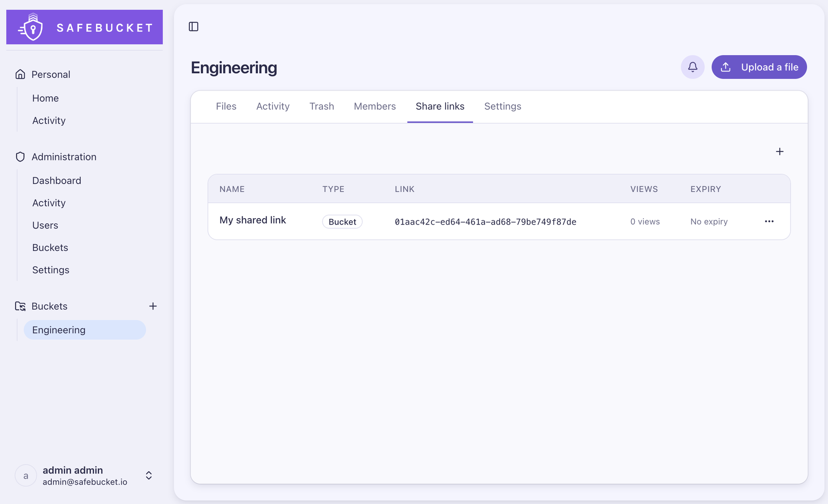Add a new share link with plus icon
828x504 pixels.
tap(780, 151)
